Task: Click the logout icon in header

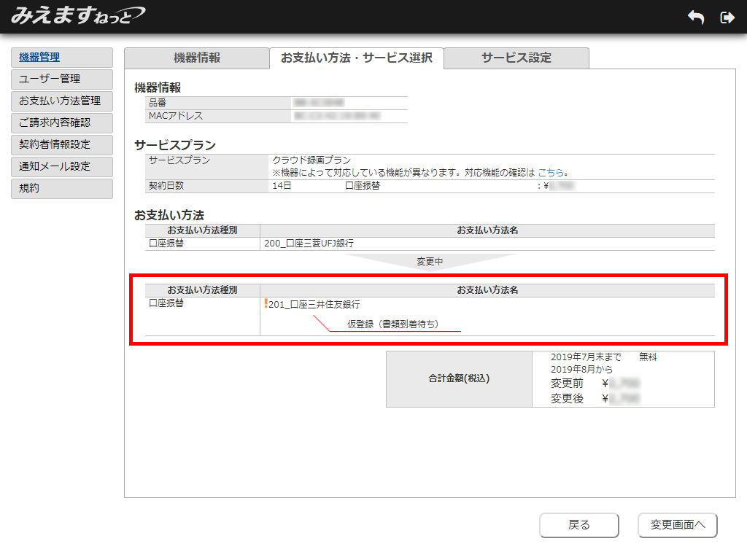Action: pos(727,18)
